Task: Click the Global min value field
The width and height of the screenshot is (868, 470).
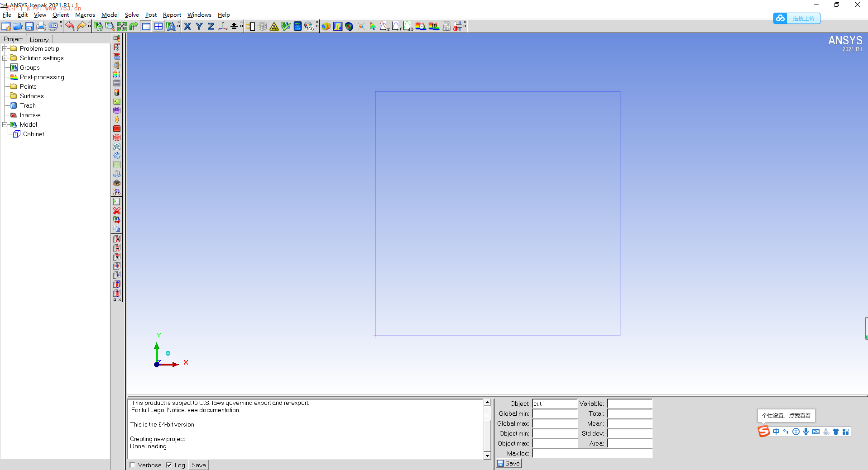Action: click(x=555, y=413)
